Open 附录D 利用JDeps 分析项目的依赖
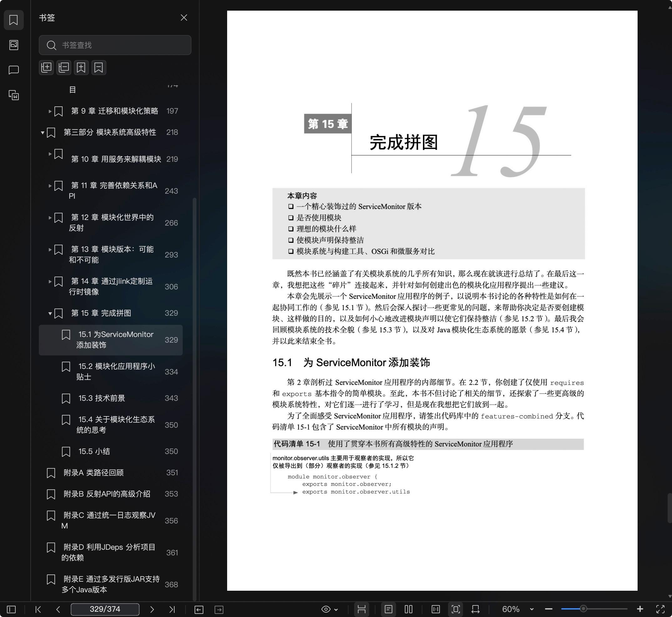Screen dimensions: 672x617 tap(109, 553)
